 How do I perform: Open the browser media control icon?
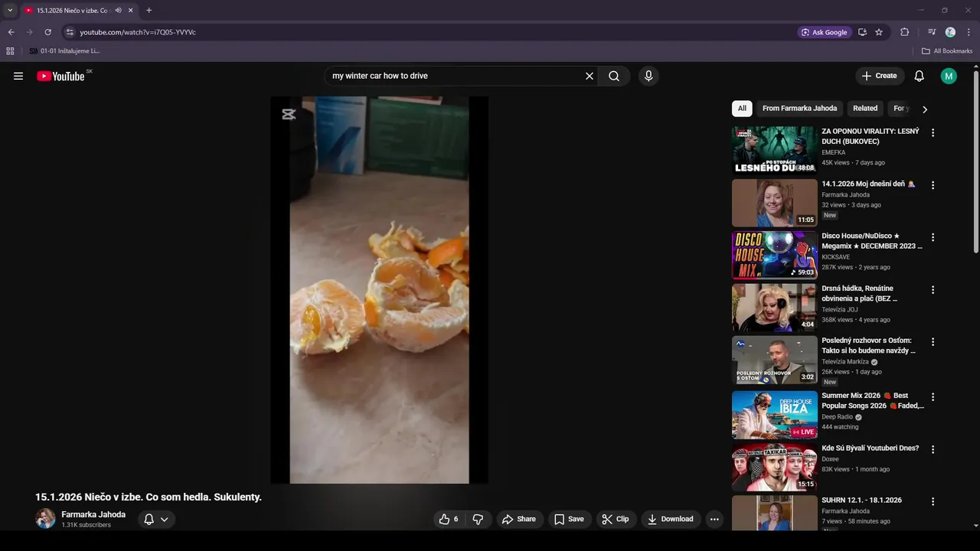tap(932, 32)
